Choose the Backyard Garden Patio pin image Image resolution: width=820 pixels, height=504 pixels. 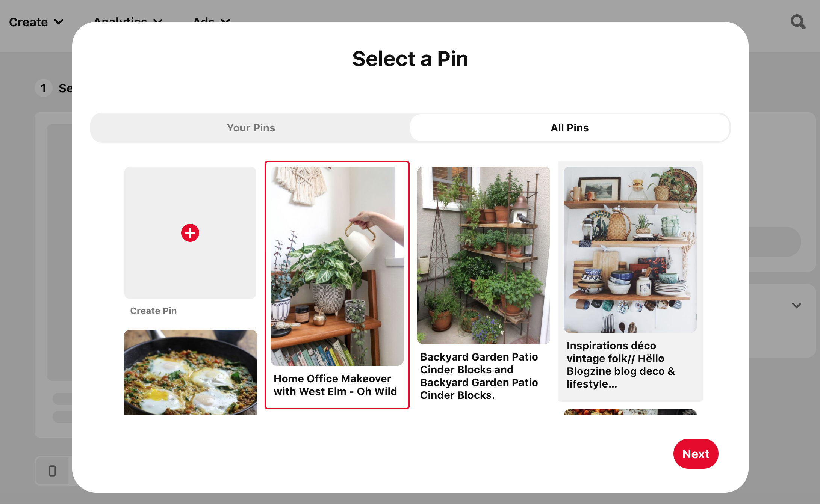coord(484,255)
